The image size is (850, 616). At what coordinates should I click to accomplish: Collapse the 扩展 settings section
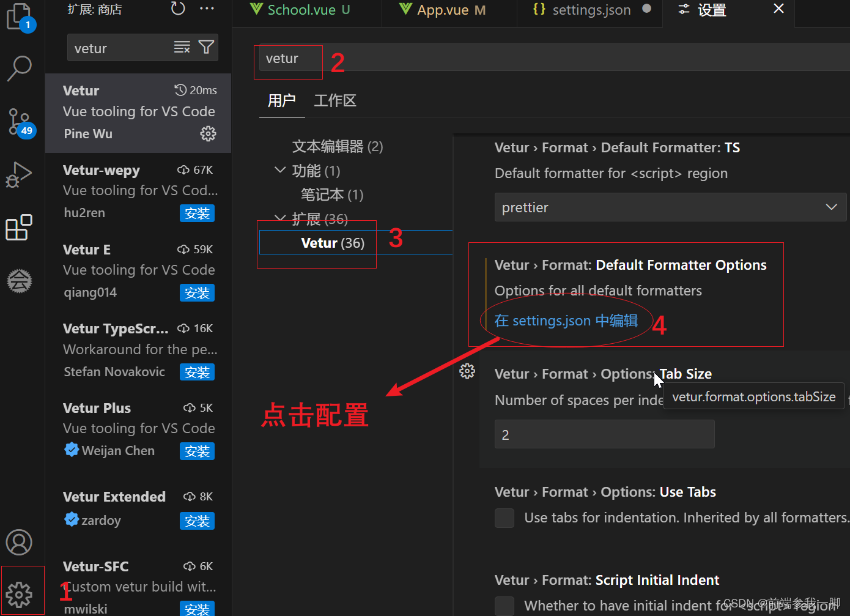click(x=280, y=218)
